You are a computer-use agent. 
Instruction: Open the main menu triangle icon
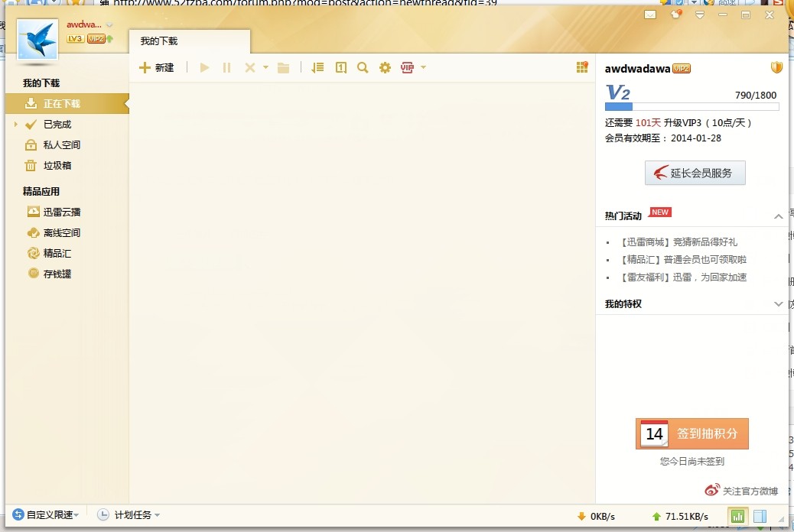[700, 15]
